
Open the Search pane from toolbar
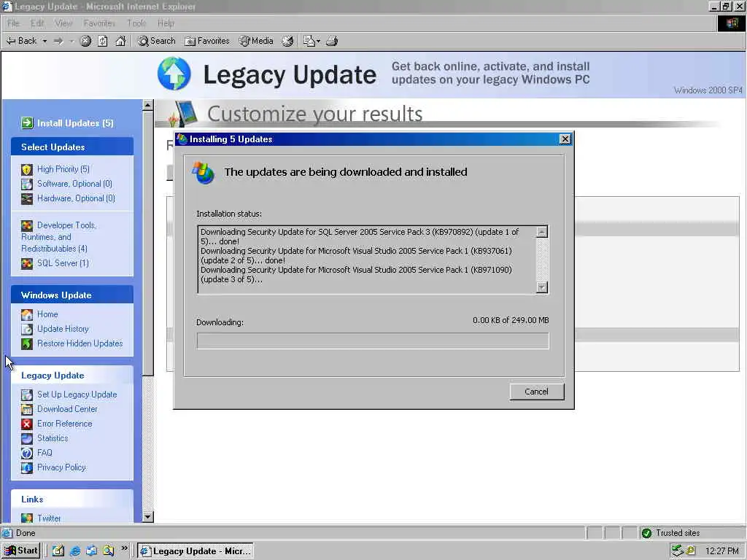156,41
